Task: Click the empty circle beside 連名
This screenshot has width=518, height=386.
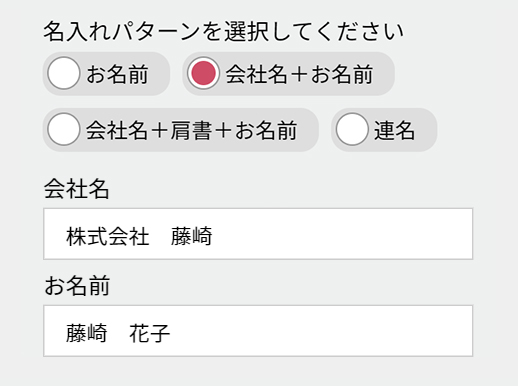Action: pyautogui.click(x=352, y=129)
